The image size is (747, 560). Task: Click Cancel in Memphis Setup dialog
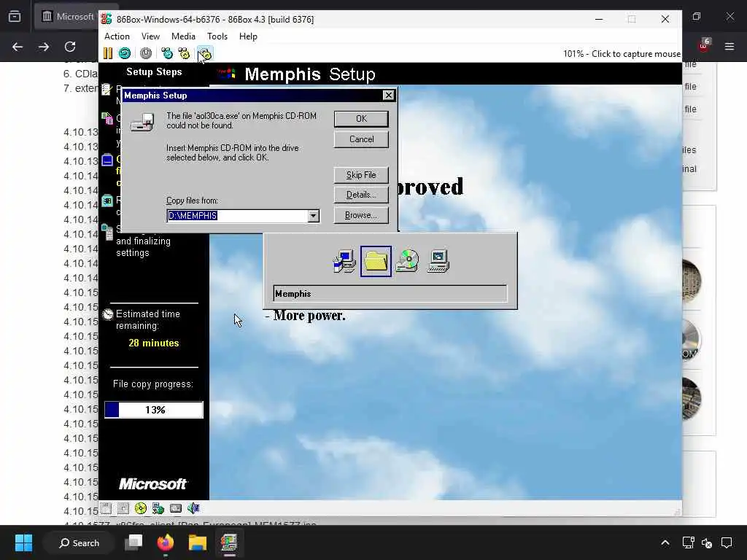pos(361,139)
